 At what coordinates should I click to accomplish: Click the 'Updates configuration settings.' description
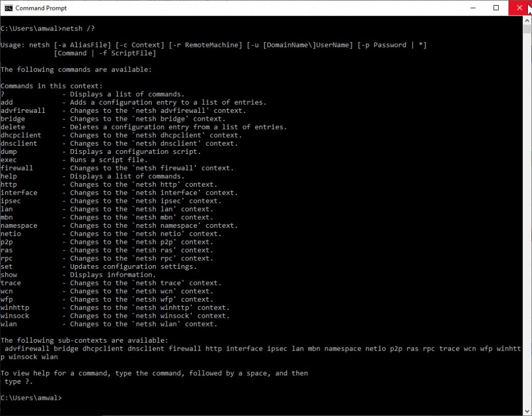(134, 266)
